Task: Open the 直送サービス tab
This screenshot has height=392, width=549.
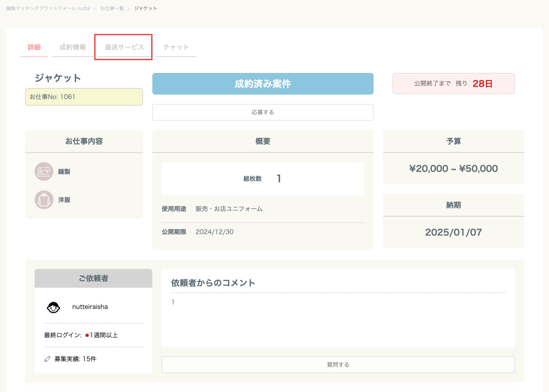Action: [x=124, y=47]
